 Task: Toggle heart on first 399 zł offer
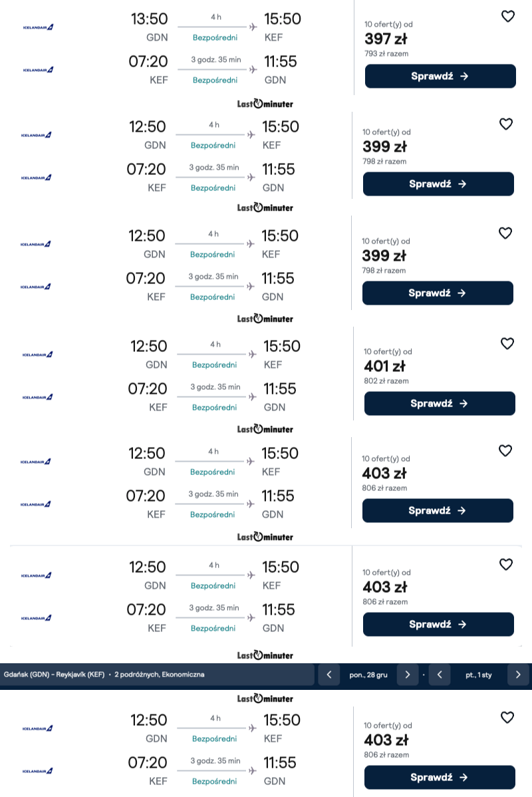505,124
